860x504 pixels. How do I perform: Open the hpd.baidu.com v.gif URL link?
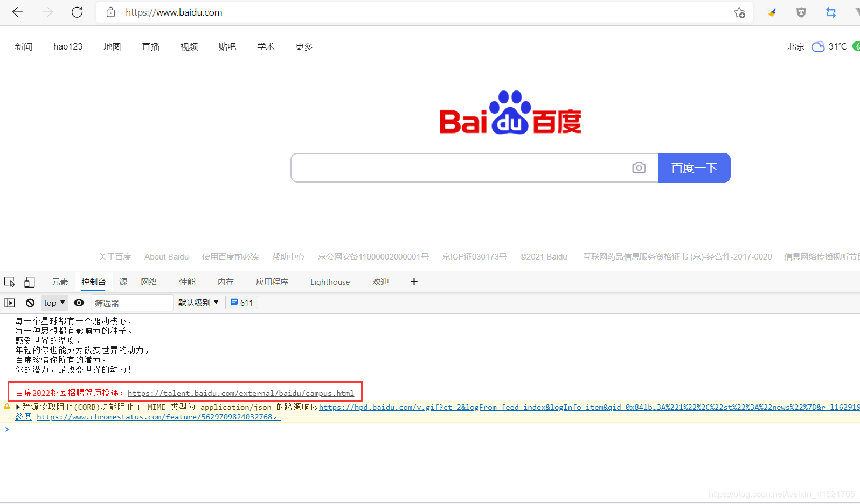click(x=589, y=407)
